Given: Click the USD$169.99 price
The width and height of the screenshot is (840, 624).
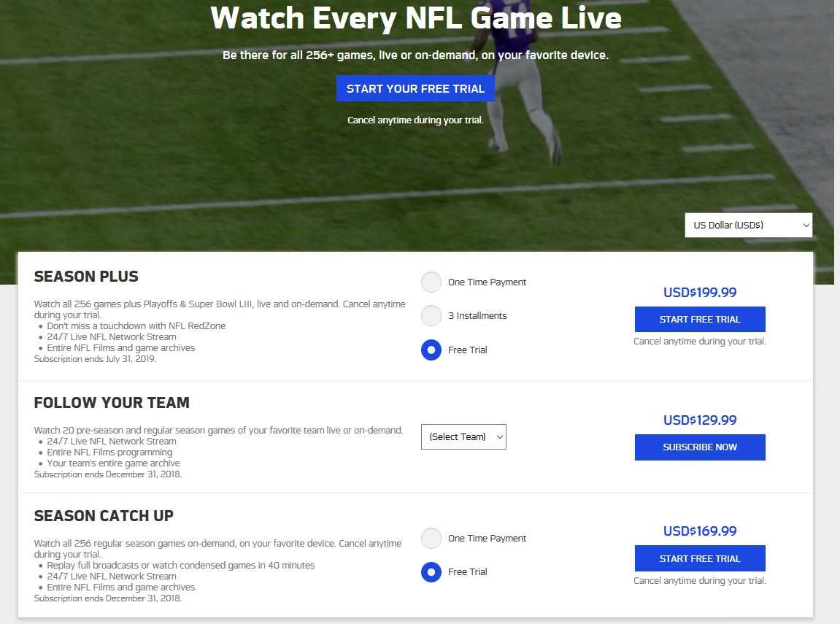Looking at the screenshot, I should (699, 531).
